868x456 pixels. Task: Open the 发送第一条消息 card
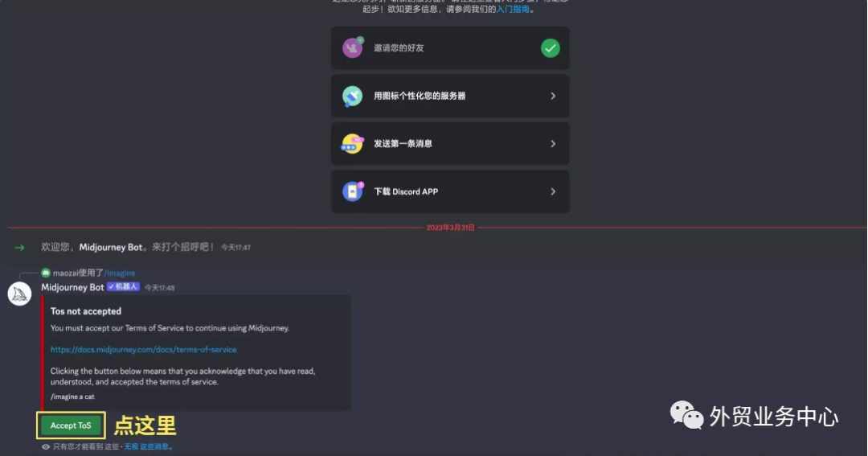coord(450,143)
